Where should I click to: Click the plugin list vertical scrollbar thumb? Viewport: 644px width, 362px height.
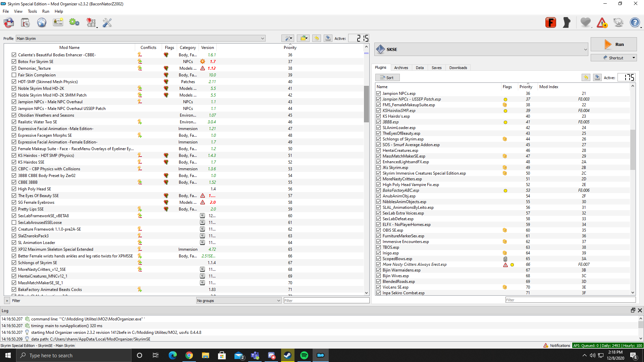(x=633, y=150)
